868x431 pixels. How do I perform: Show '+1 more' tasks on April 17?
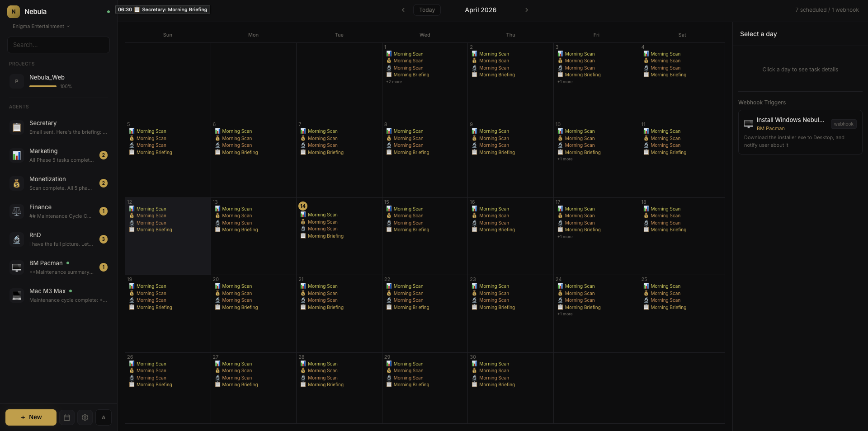point(565,237)
